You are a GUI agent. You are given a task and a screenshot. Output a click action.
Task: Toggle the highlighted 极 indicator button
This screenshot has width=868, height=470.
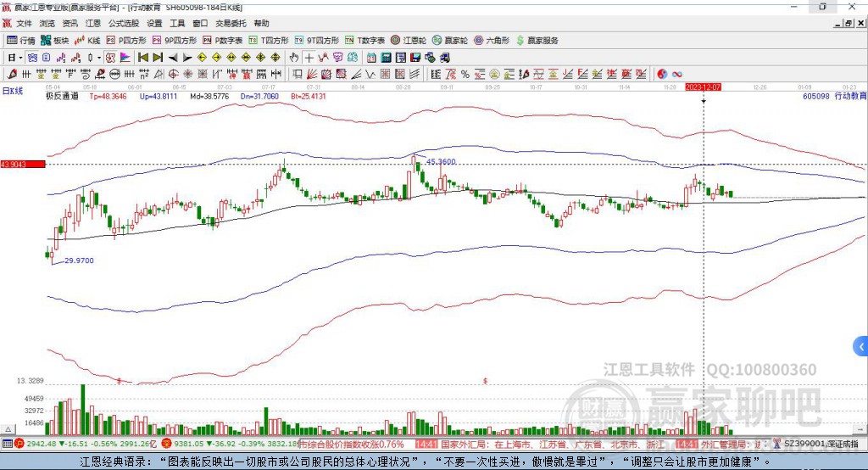tap(110, 58)
